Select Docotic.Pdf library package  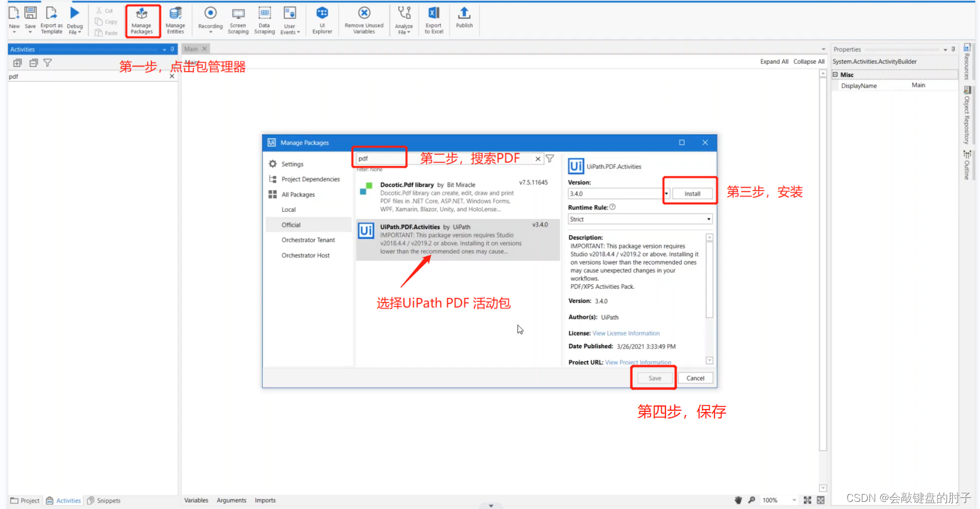[458, 197]
